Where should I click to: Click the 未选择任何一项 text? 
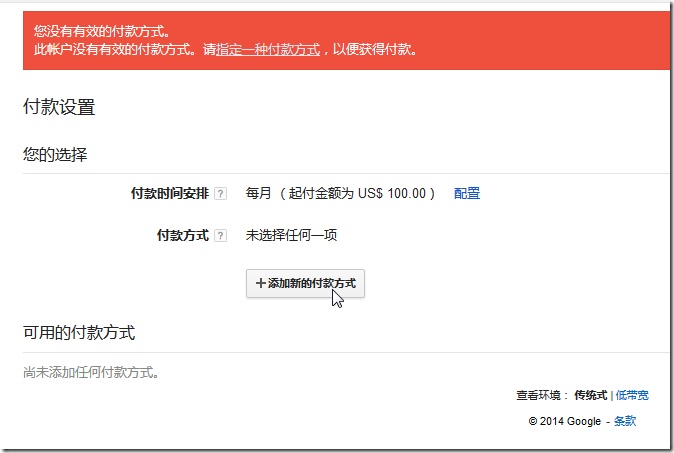coord(291,235)
